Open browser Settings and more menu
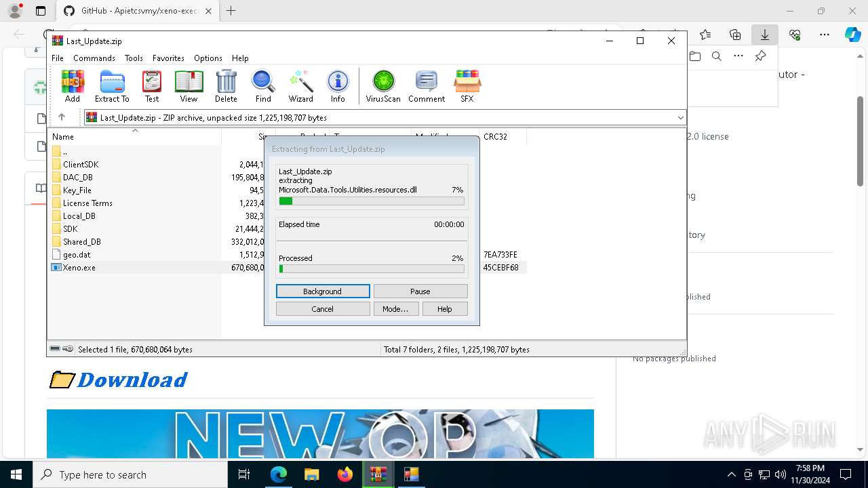Image resolution: width=868 pixels, height=488 pixels. [x=825, y=35]
